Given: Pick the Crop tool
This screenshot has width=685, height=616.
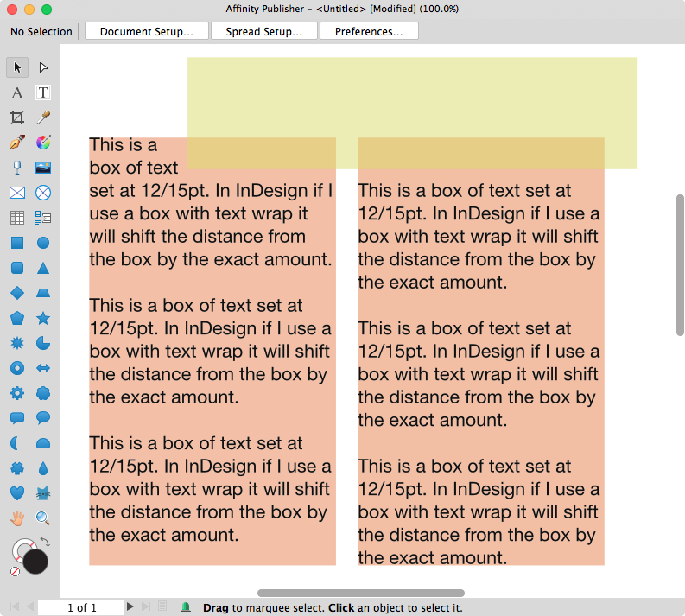Looking at the screenshot, I should [x=17, y=117].
